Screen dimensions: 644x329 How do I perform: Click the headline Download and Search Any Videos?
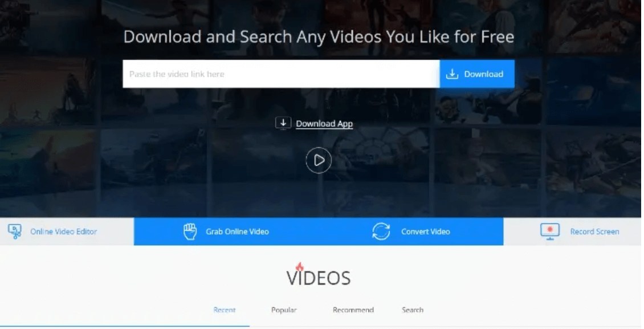pos(319,36)
